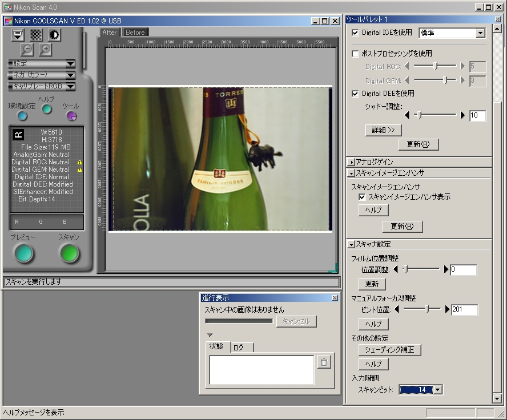Increase シャドー調整 with right arrow
The image size is (507, 420).
462,115
